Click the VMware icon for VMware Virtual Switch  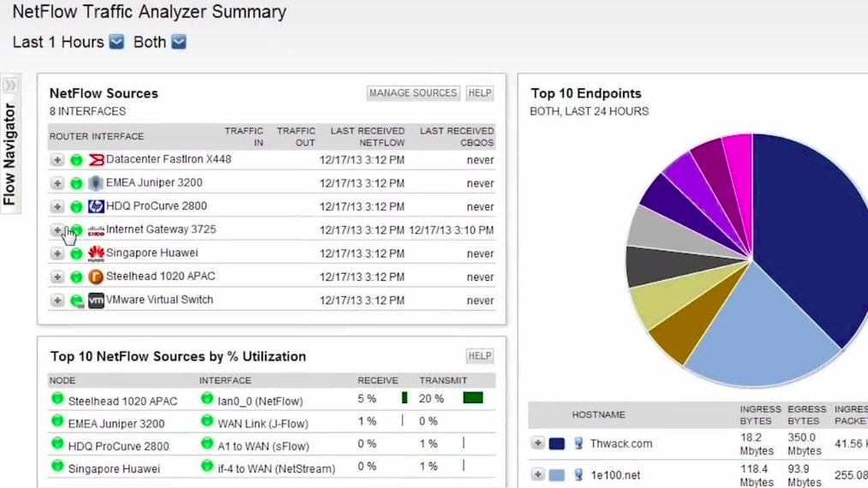click(x=96, y=301)
